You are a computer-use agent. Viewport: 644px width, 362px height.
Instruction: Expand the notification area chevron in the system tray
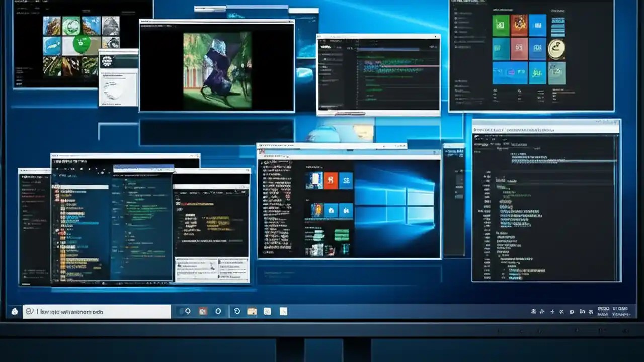click(534, 311)
